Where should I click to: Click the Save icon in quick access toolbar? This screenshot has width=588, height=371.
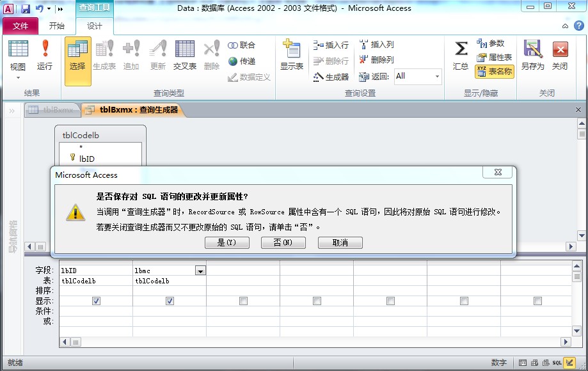click(x=25, y=8)
